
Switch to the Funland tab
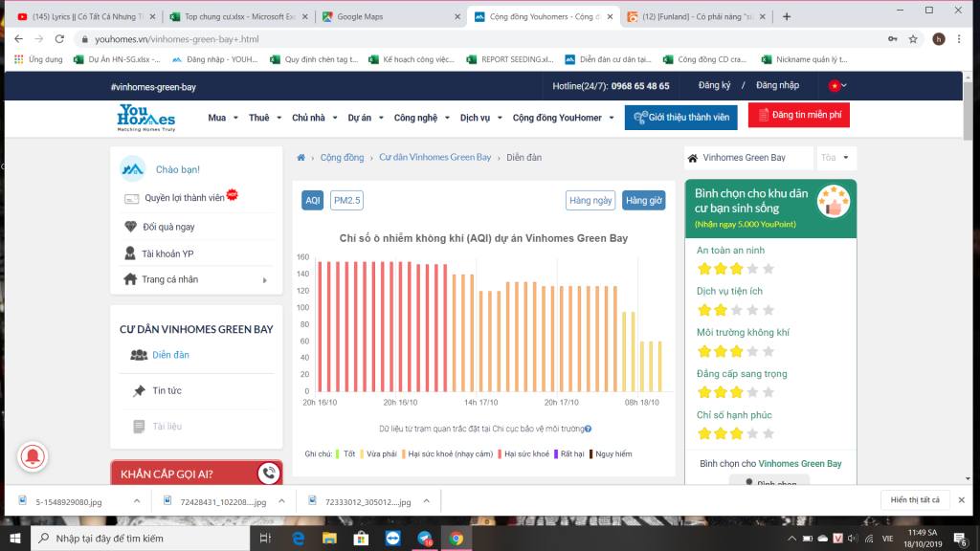[x=697, y=17]
